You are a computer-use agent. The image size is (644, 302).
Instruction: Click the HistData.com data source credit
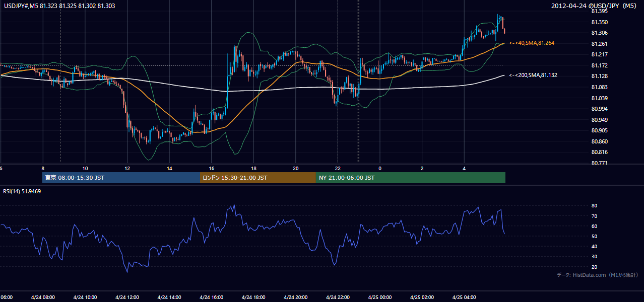point(597,275)
